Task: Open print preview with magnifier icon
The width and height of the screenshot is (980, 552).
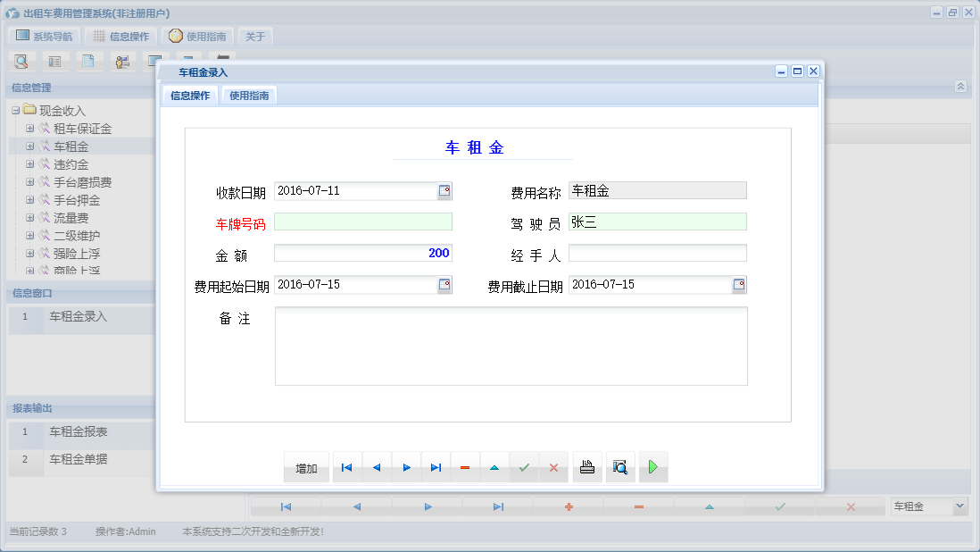Action: click(620, 467)
